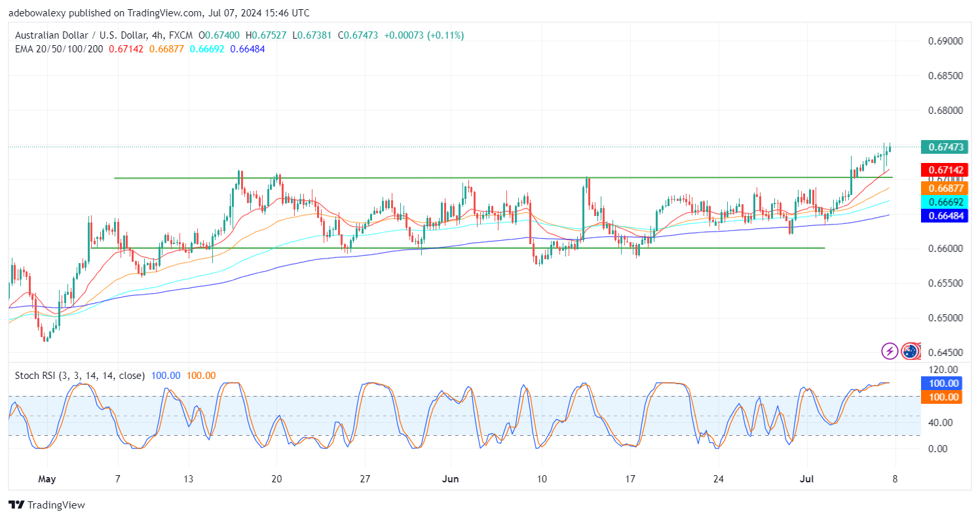Viewport: 980px width, 519px height.
Task: Click the 0.68000 price axis label
Action: pyautogui.click(x=944, y=111)
